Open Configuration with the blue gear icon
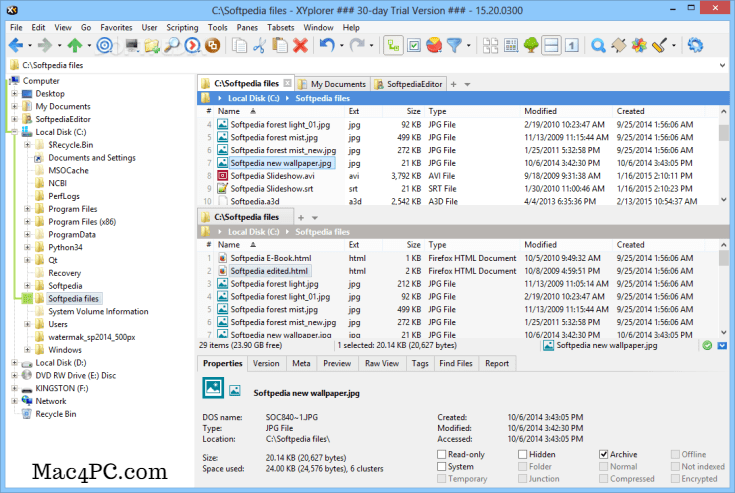The image size is (735, 493). pos(695,45)
